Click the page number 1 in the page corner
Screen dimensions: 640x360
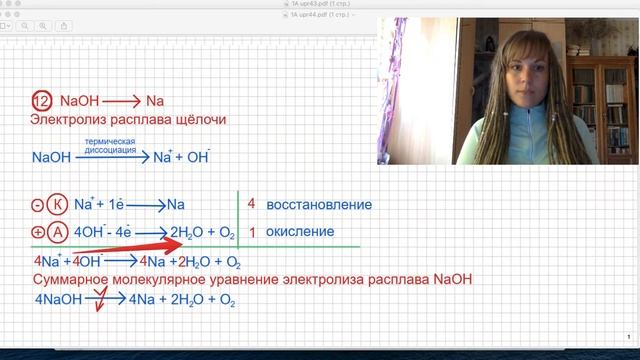pyautogui.click(x=629, y=337)
